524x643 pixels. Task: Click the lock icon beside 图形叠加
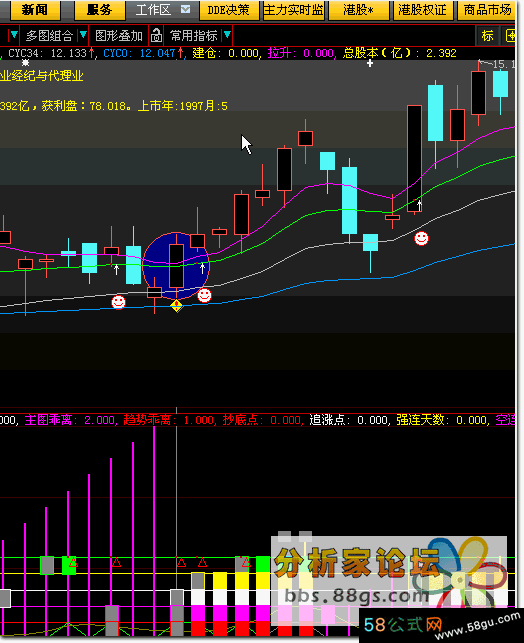pyautogui.click(x=156, y=36)
